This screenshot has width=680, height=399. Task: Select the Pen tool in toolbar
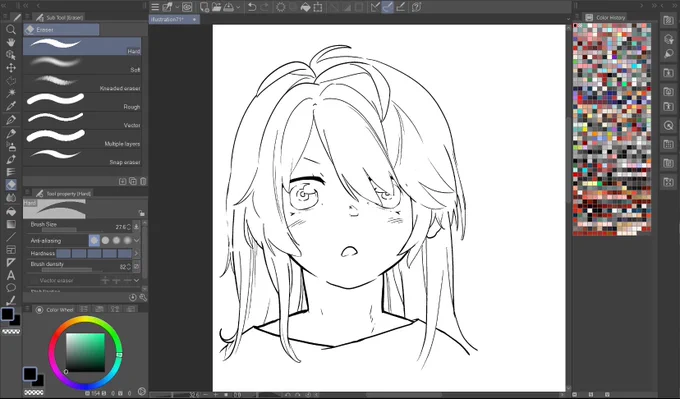pos(11,119)
